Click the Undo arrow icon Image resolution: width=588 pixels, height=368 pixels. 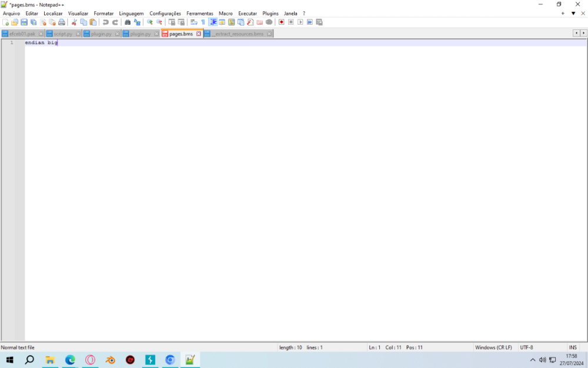click(106, 22)
